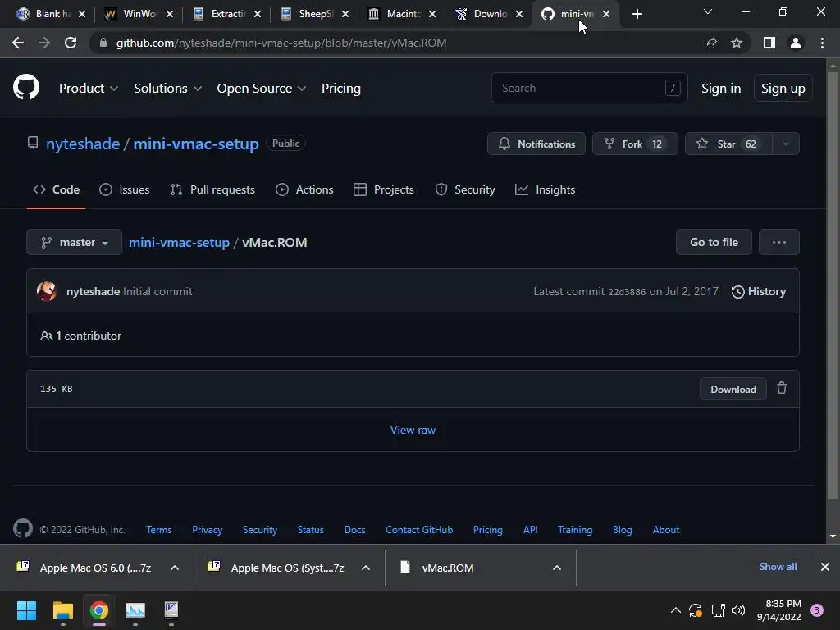Open the more file actions ellipsis
This screenshot has height=630, width=840.
[779, 242]
